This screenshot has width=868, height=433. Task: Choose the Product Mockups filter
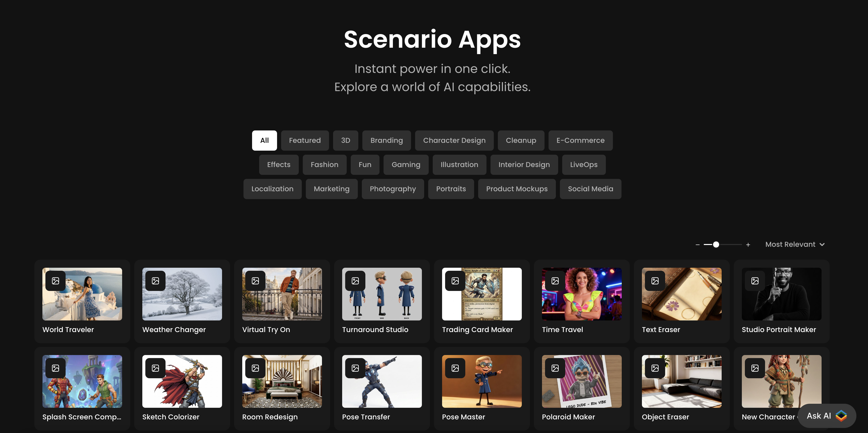(x=517, y=189)
